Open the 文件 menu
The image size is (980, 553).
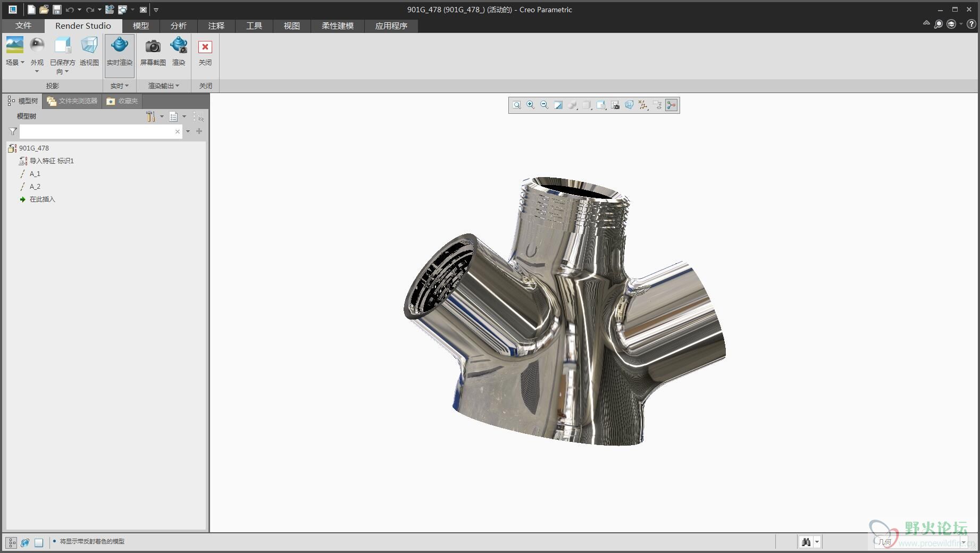tap(23, 26)
